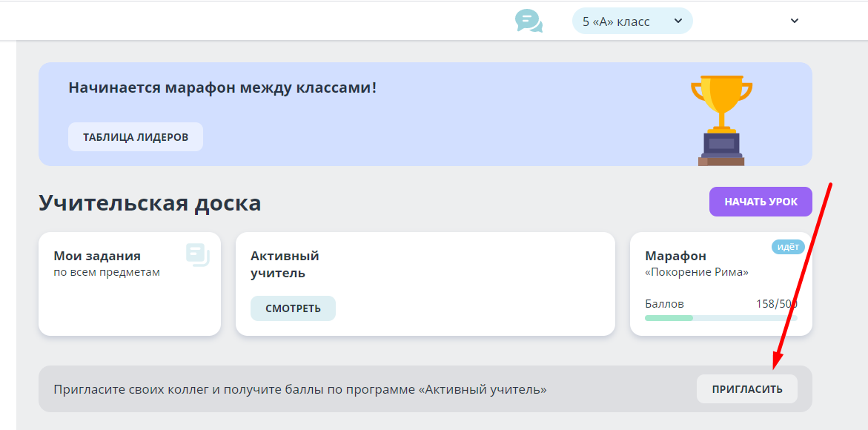Image resolution: width=868 pixels, height=430 pixels.
Task: Expand the 5 «А» класс class dropdown
Action: click(x=632, y=21)
